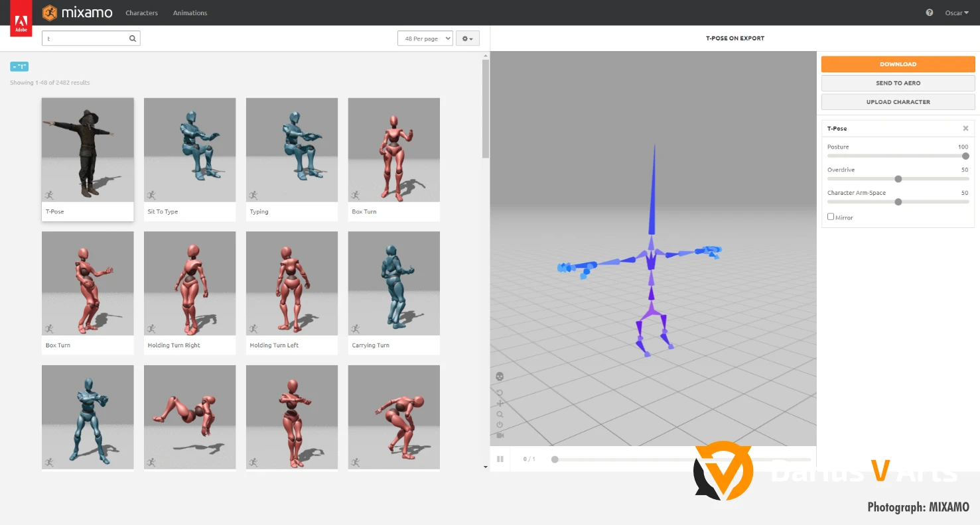Image resolution: width=980 pixels, height=525 pixels.
Task: Click the zoom magnifier icon in viewport
Action: tap(500, 414)
